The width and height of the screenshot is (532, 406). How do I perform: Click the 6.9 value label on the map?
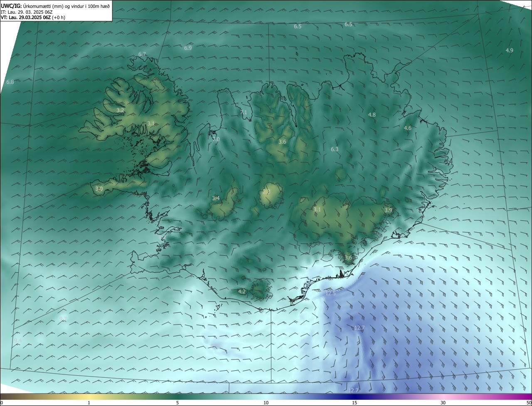(188, 48)
